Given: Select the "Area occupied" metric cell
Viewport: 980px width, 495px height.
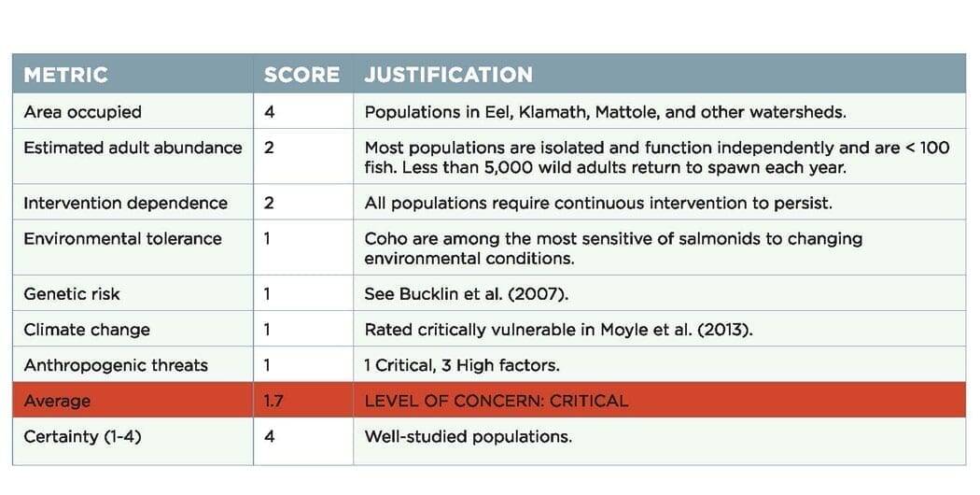Looking at the screenshot, I should [82, 112].
